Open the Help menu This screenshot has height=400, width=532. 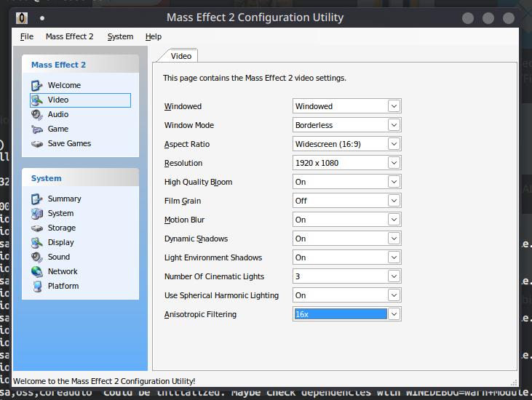point(154,36)
